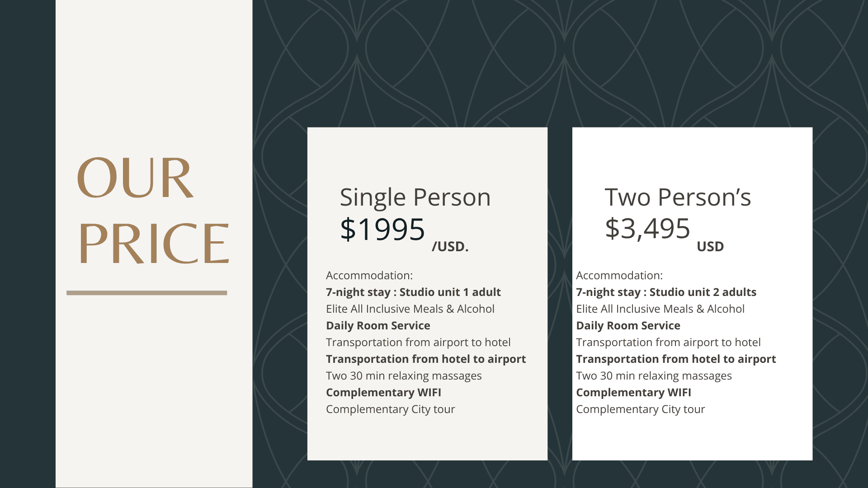Image resolution: width=868 pixels, height=488 pixels.
Task: Select Complementary City tour in Single Person card
Action: click(x=390, y=409)
